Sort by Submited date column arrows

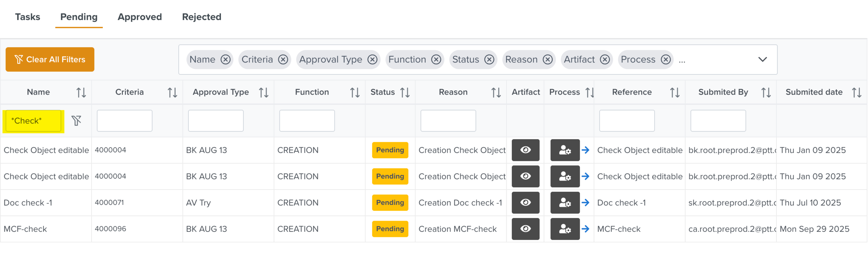click(856, 92)
